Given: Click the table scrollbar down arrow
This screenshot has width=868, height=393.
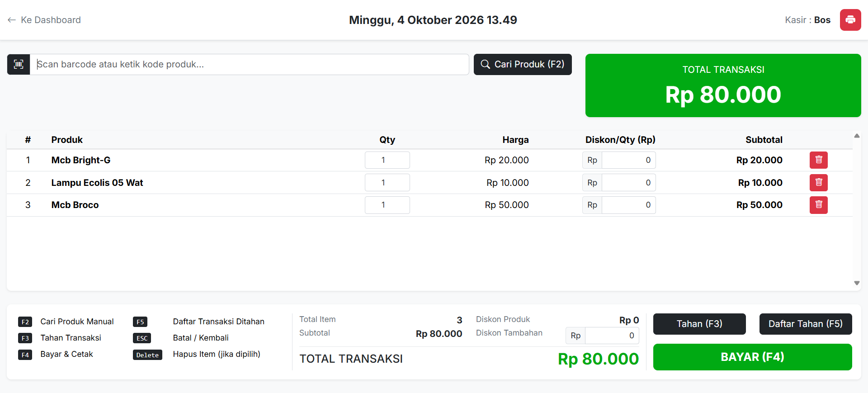Looking at the screenshot, I should pos(857,283).
